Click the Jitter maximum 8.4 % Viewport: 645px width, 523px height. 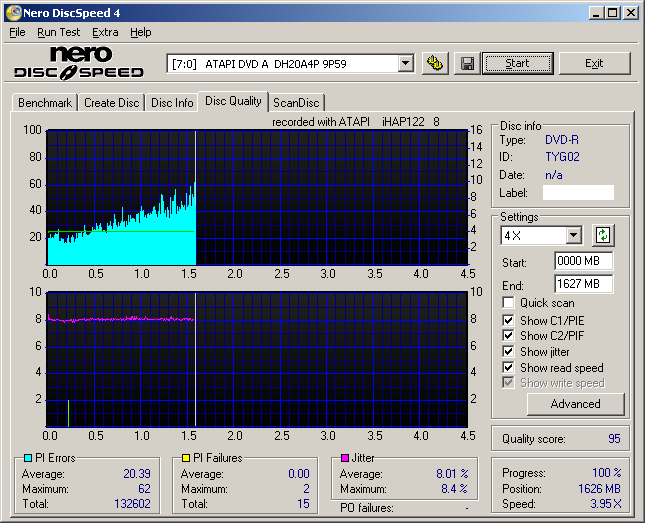455,489
